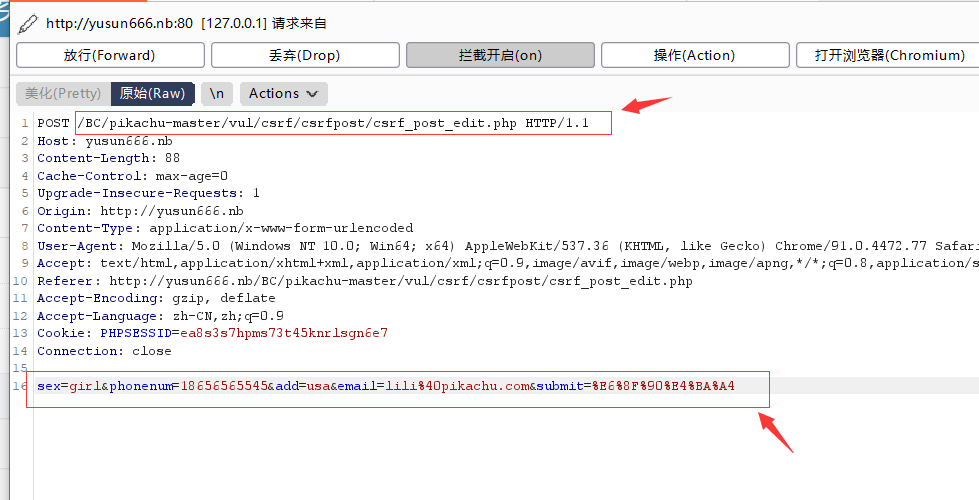The height and width of the screenshot is (500, 979).
Task: Click the Origin: http://yusun666.nb line
Action: click(x=140, y=211)
